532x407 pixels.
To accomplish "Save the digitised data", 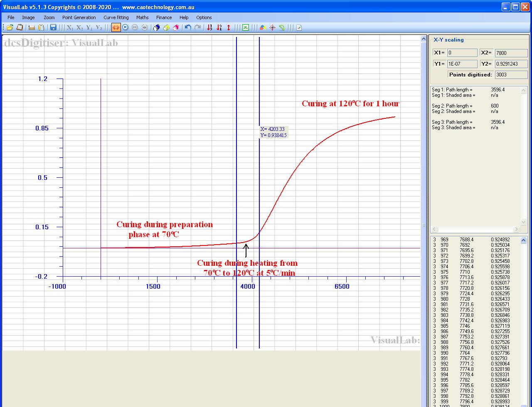I will [53, 28].
